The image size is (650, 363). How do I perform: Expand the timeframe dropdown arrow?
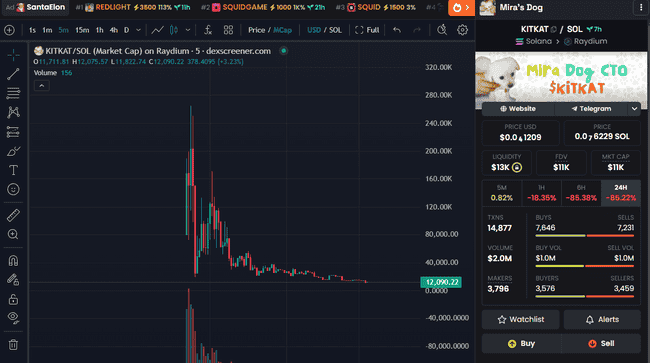click(x=138, y=30)
